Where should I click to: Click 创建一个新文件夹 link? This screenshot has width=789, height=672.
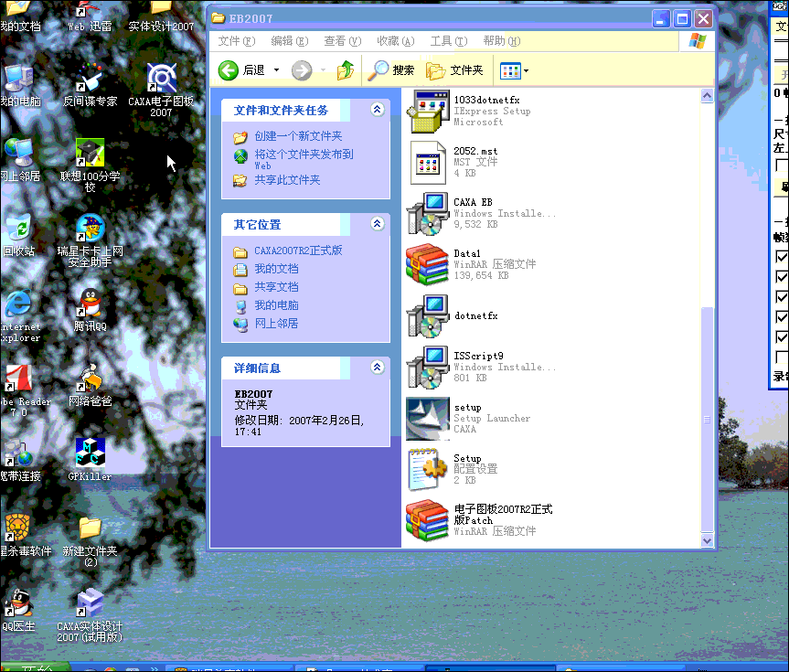click(298, 136)
